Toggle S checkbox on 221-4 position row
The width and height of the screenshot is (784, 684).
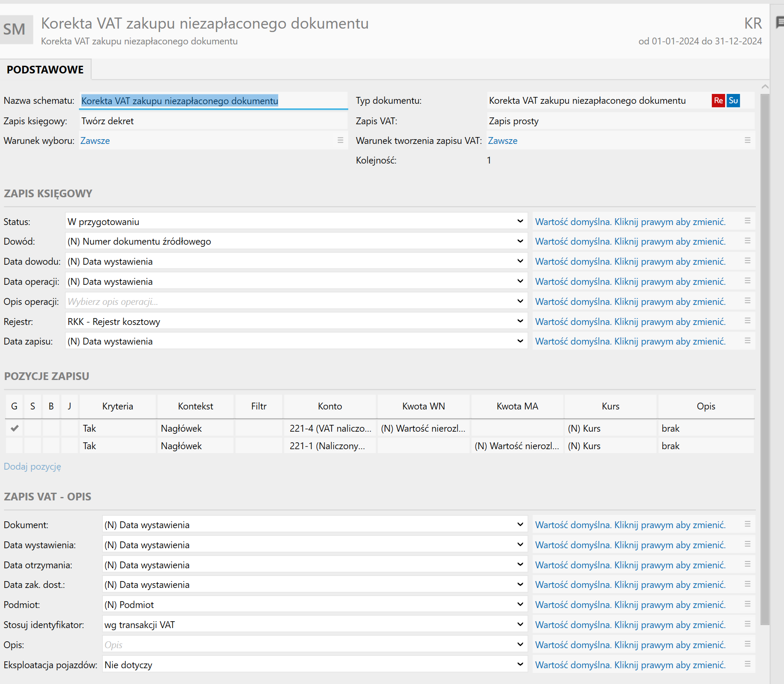click(33, 428)
